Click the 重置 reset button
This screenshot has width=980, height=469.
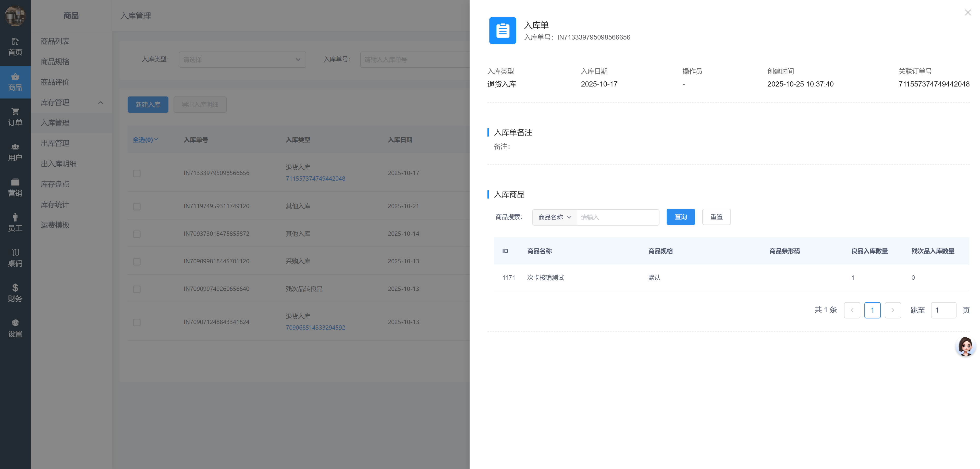coord(716,217)
